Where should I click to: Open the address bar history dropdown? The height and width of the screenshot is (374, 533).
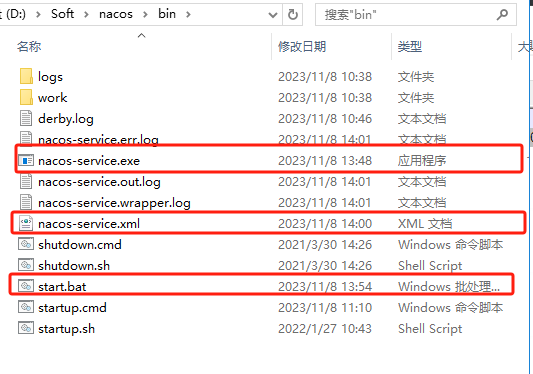(x=273, y=15)
